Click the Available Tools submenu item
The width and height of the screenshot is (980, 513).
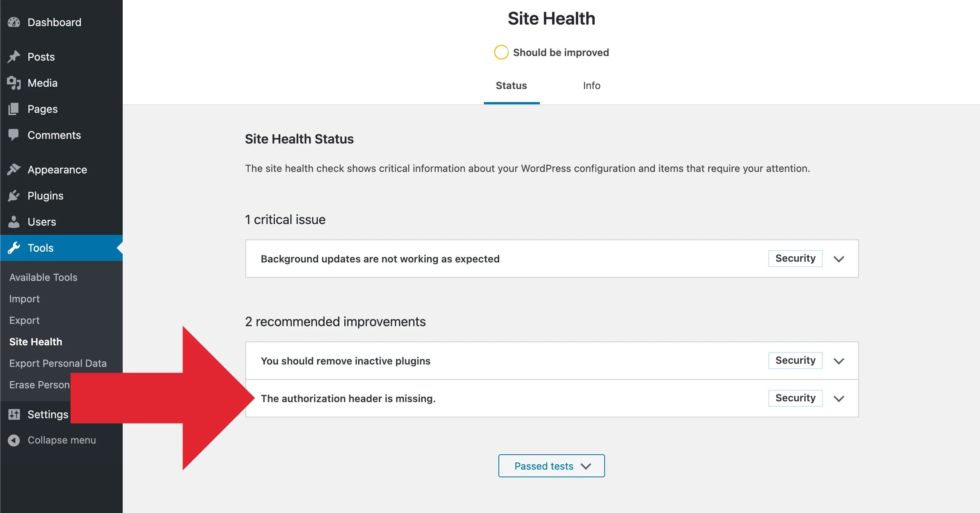[x=43, y=277]
